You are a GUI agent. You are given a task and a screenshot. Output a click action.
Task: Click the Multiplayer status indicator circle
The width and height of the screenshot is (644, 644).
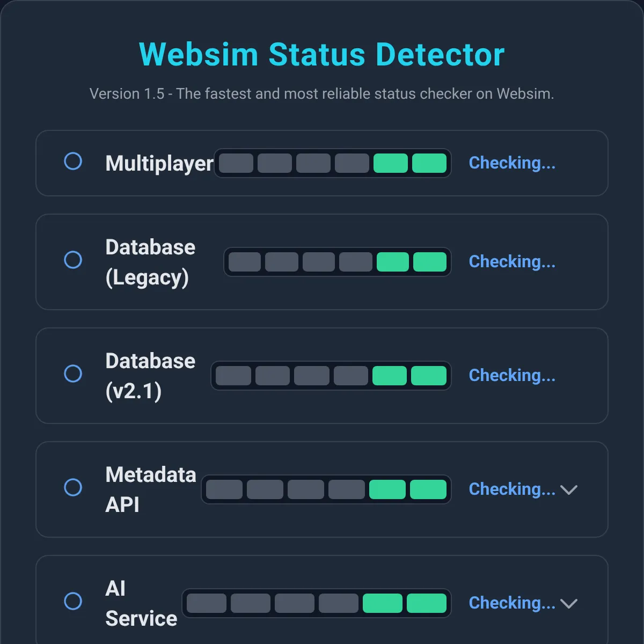pos(73,161)
